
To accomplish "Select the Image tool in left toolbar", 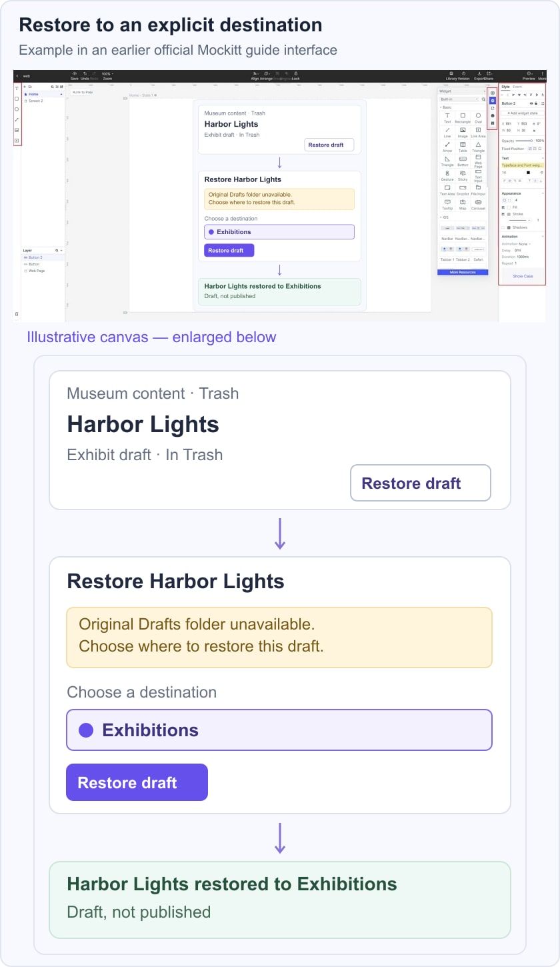I will coord(17,130).
